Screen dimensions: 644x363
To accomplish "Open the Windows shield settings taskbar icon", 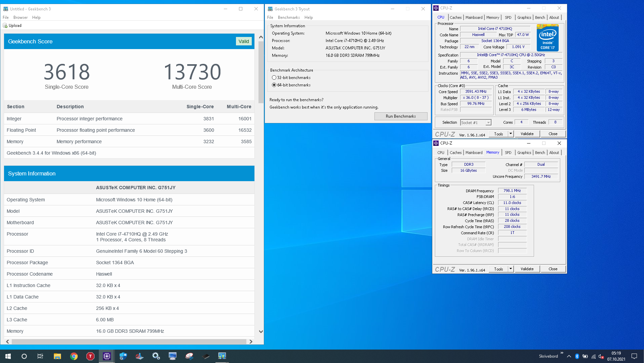I will click(123, 356).
